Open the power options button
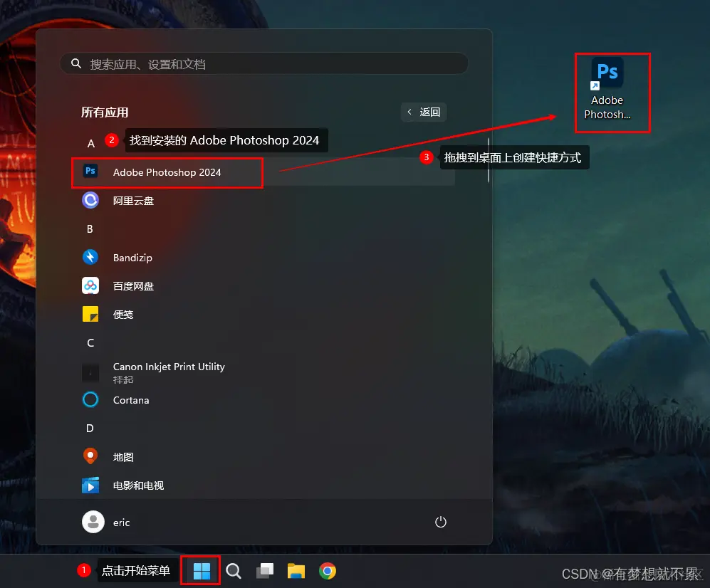710x588 pixels. tap(441, 522)
